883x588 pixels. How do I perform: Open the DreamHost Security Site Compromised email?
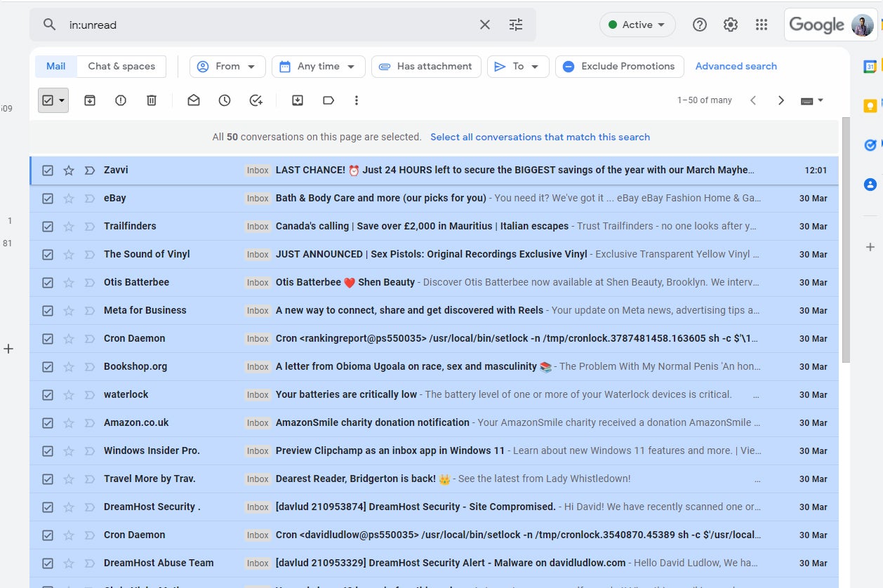click(x=434, y=507)
